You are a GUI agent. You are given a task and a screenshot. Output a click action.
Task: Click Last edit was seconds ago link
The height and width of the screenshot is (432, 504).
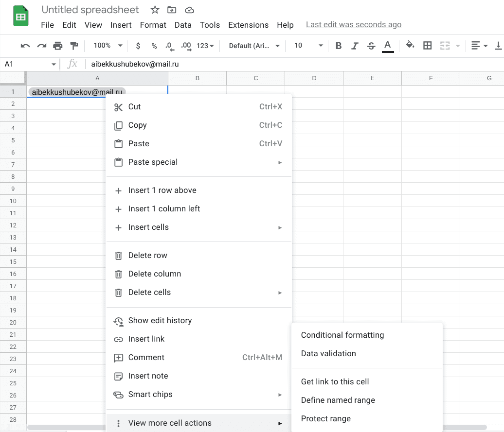point(354,25)
